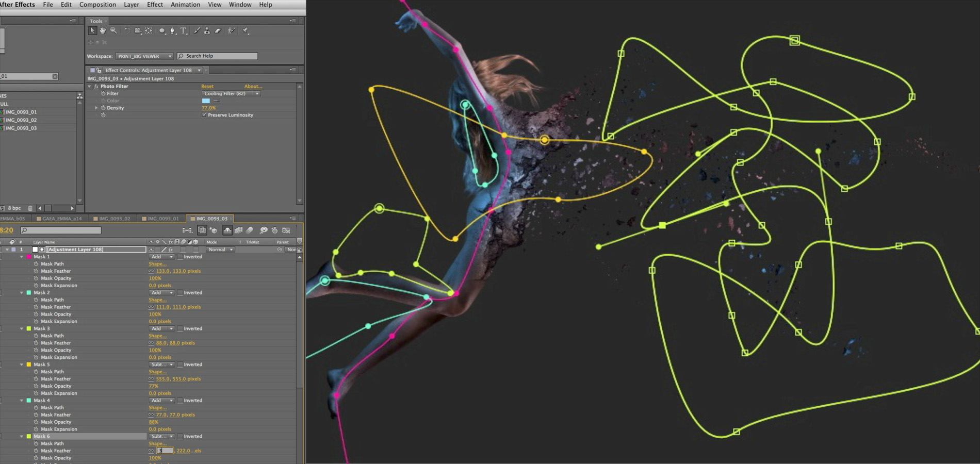
Task: Toggle Inverted checkbox for Mask 5
Action: click(x=180, y=364)
